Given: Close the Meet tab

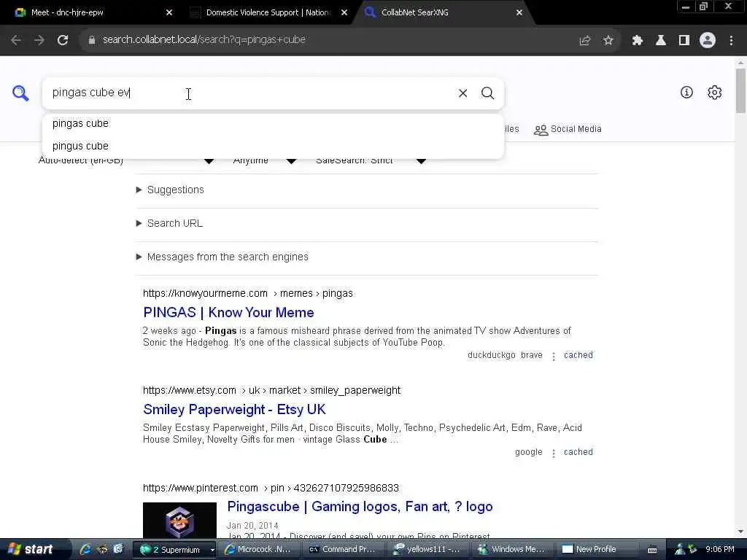Looking at the screenshot, I should coord(169,12).
